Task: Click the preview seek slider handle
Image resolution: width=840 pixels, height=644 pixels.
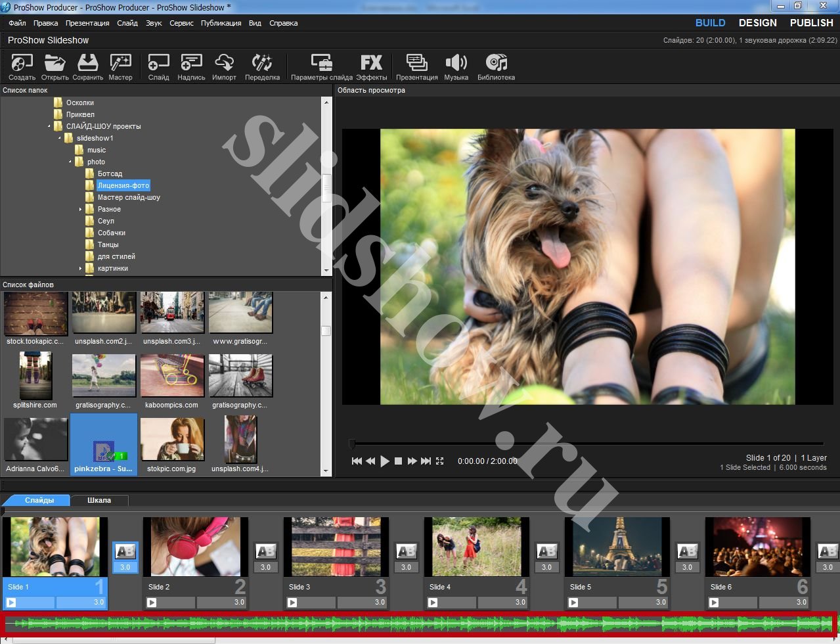Action: click(352, 444)
